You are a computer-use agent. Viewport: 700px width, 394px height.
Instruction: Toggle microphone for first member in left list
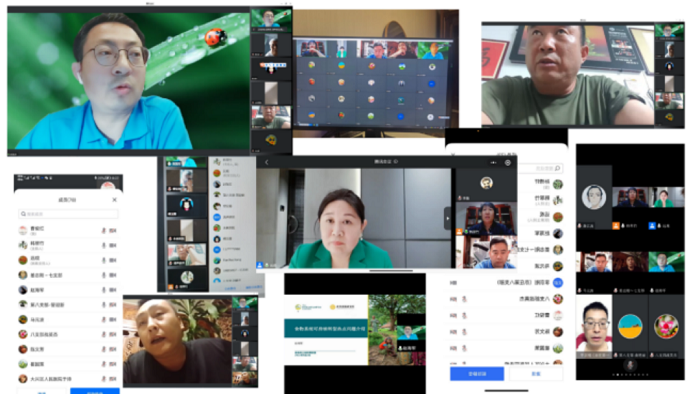point(104,230)
